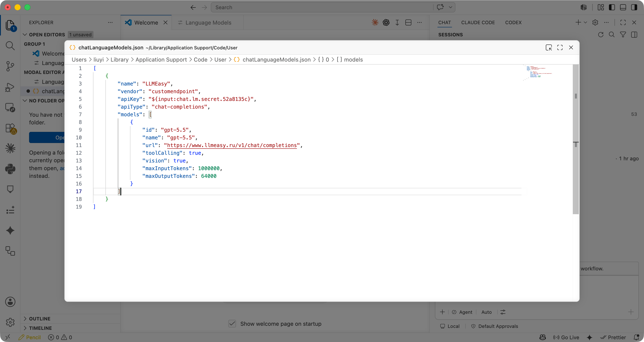The width and height of the screenshot is (644, 342).
Task: Open the Manage gear in activity bar
Action: 10,322
